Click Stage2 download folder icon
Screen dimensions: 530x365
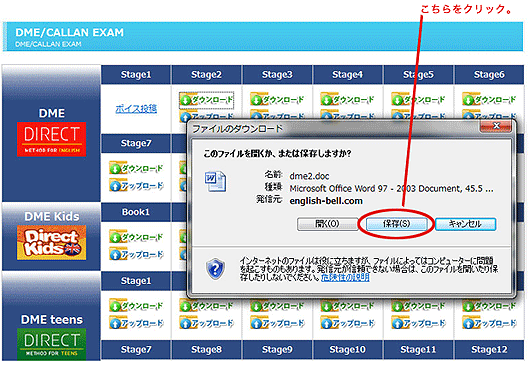[186, 99]
